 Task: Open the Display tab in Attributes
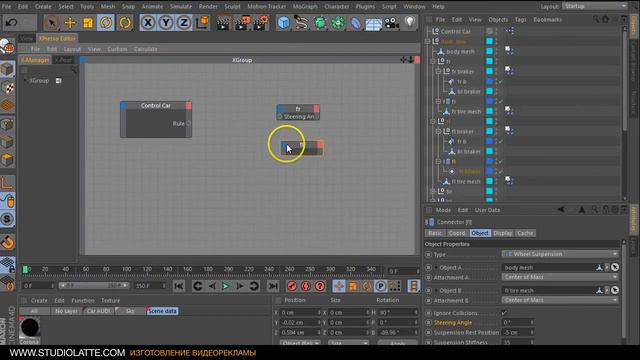(502, 233)
